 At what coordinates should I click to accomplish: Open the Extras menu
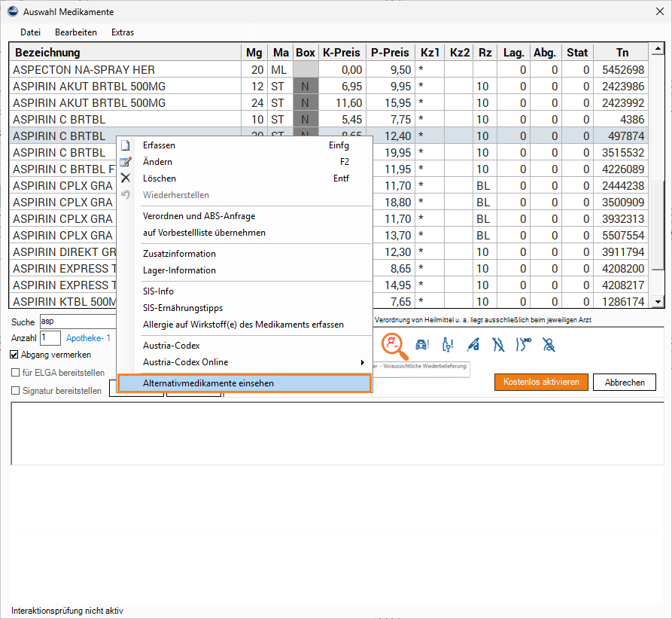coord(123,32)
